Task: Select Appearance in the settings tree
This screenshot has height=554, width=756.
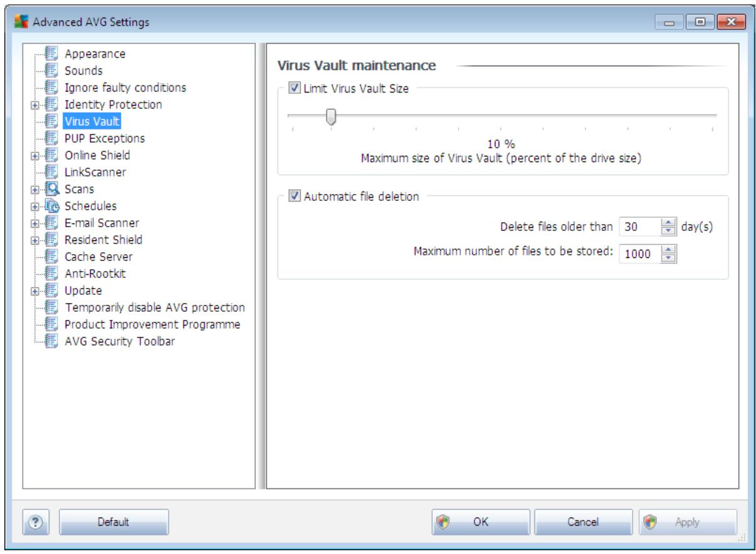Action: (95, 54)
